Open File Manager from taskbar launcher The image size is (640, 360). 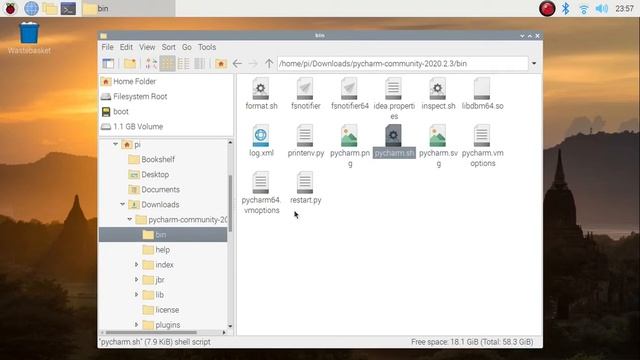50,8
